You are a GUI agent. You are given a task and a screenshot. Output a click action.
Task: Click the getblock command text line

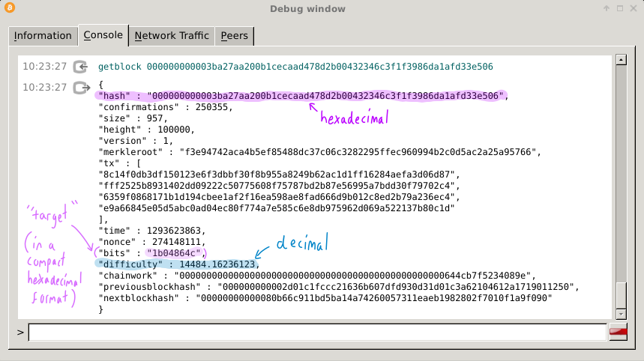tap(295, 67)
